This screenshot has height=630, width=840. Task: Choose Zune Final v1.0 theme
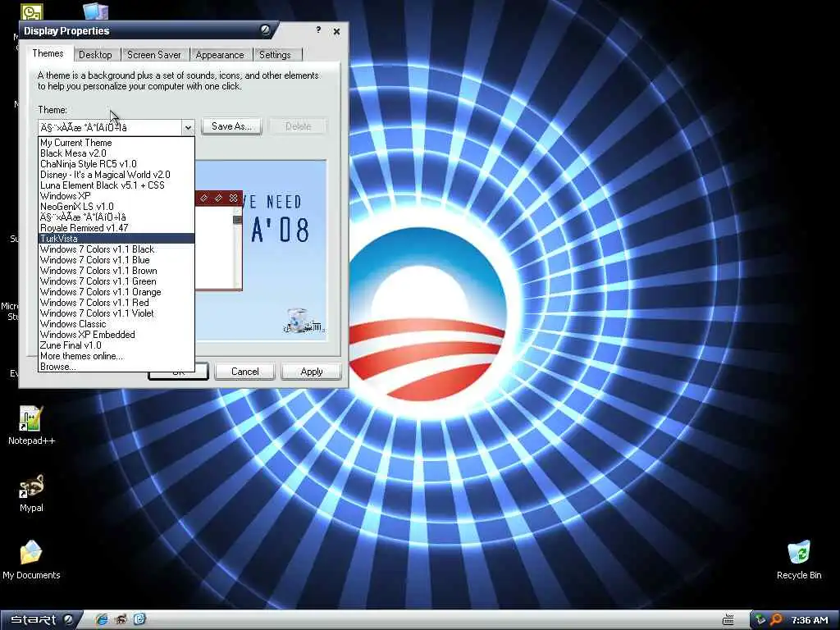pos(116,345)
